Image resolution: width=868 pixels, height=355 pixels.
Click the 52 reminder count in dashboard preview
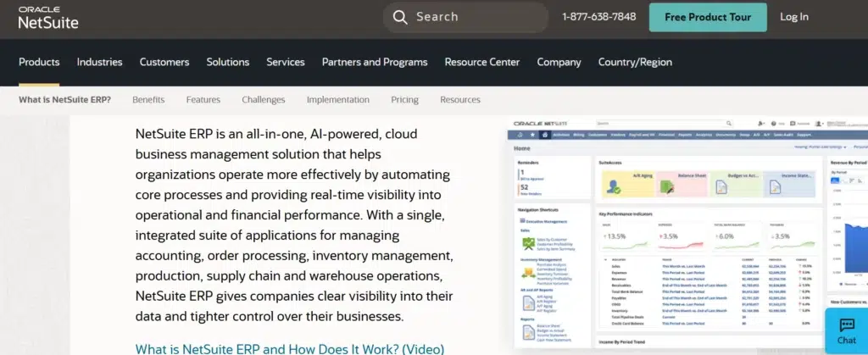click(x=524, y=187)
